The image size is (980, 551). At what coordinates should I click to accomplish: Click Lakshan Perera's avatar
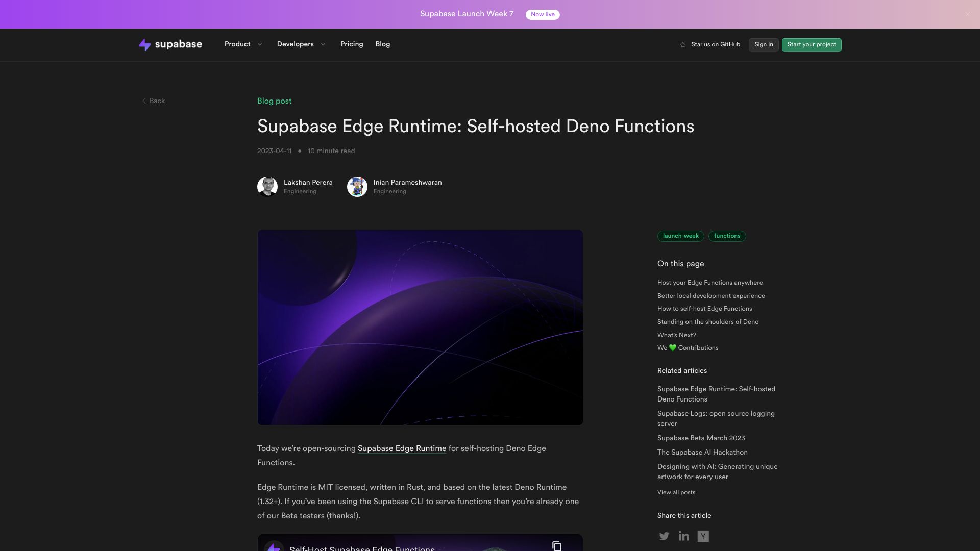click(267, 187)
